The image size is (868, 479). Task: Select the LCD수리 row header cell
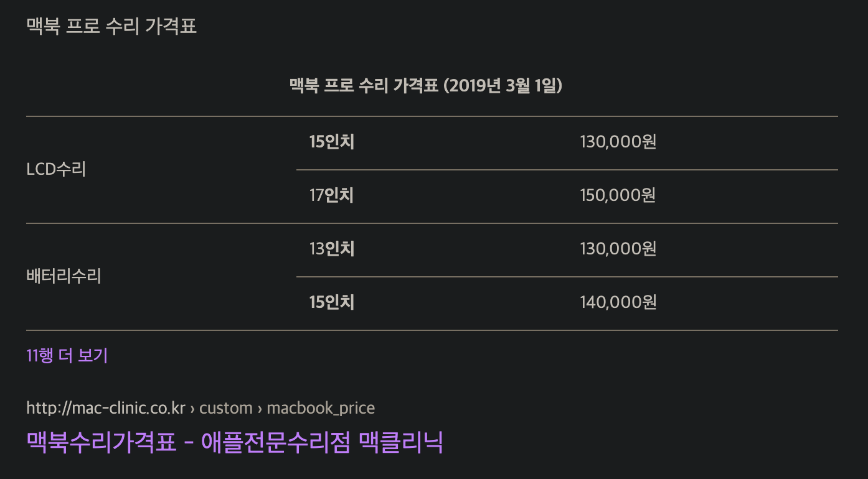pyautogui.click(x=56, y=169)
